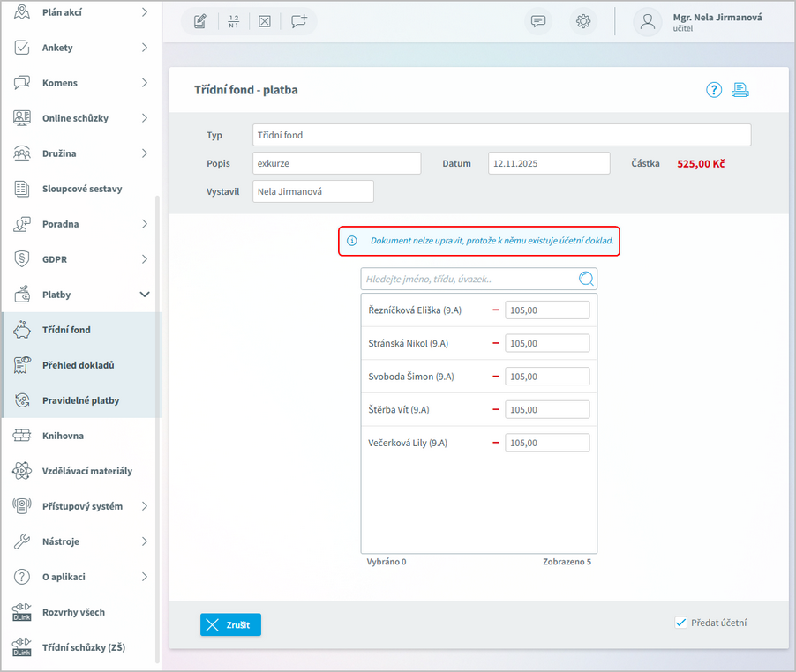This screenshot has height=672, width=796.
Task: Remove Štěrba Vít using red minus
Action: point(496,410)
